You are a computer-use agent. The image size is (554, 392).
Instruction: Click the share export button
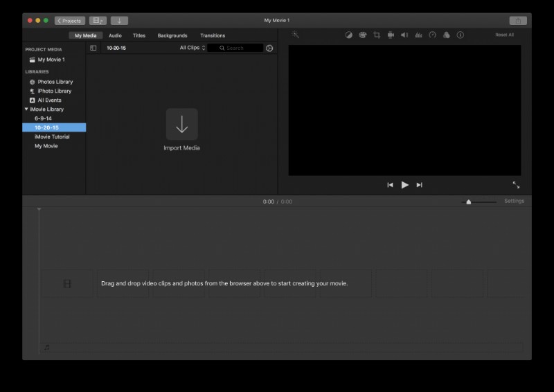(518, 21)
